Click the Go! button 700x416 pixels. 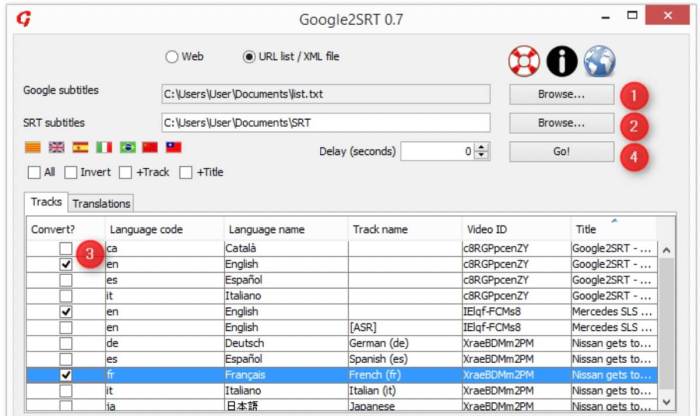coord(562,151)
